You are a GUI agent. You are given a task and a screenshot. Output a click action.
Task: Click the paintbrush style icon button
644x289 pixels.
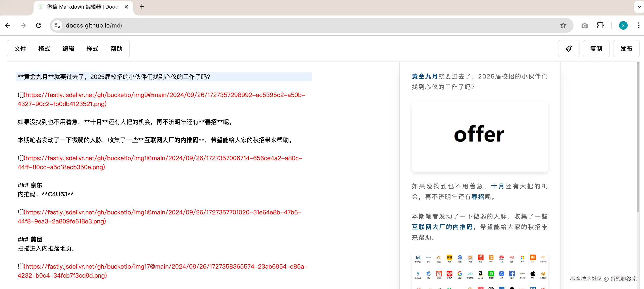[x=569, y=49]
